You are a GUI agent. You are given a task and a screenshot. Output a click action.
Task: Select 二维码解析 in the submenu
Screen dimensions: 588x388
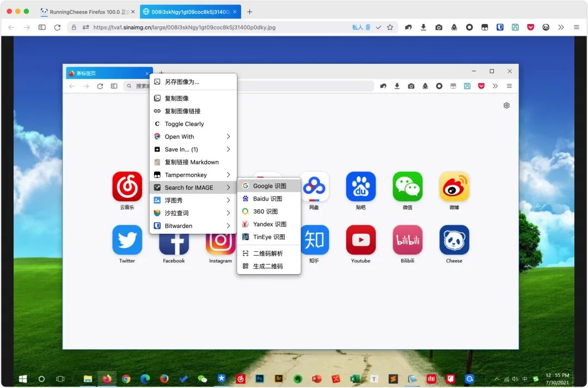point(269,253)
